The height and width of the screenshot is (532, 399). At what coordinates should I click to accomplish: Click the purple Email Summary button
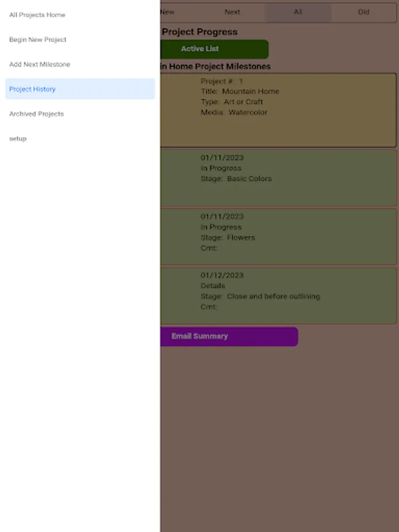(229, 336)
